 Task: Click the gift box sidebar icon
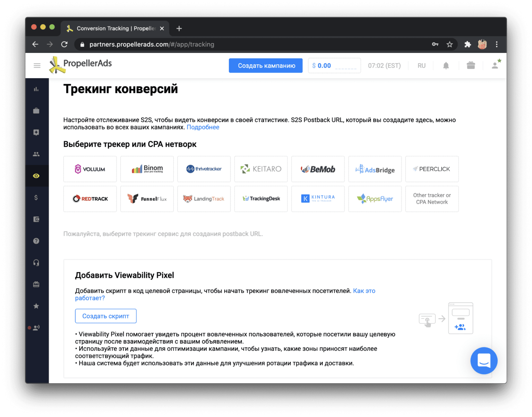[x=36, y=284]
